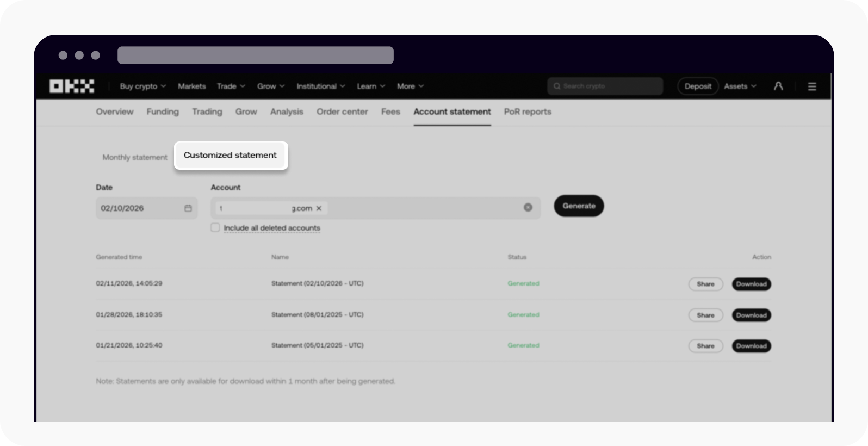Switch to the Overview tab
Screen dimensions: 868x446
click(x=115, y=112)
